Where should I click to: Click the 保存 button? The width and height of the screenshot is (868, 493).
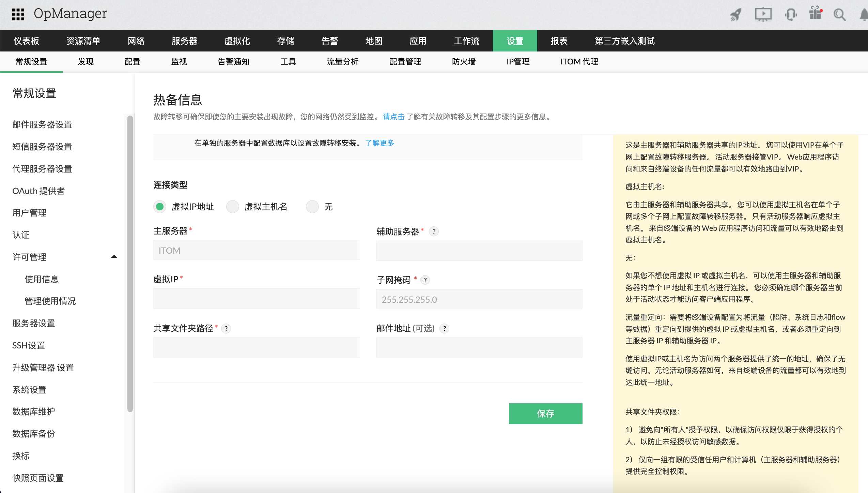pyautogui.click(x=545, y=414)
